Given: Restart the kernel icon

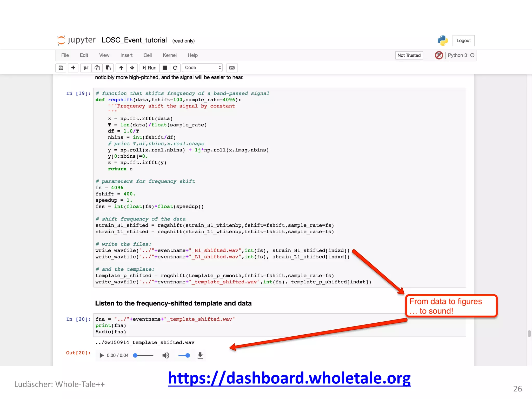Looking at the screenshot, I should pyautogui.click(x=175, y=68).
